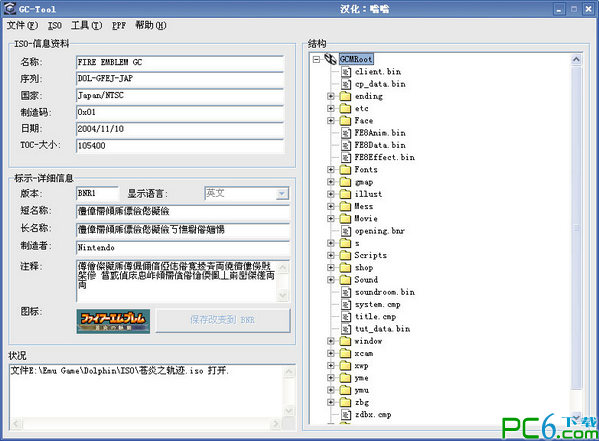Viewport: 599px width, 441px height.
Task: Click the Mess folder icon
Action: point(345,206)
